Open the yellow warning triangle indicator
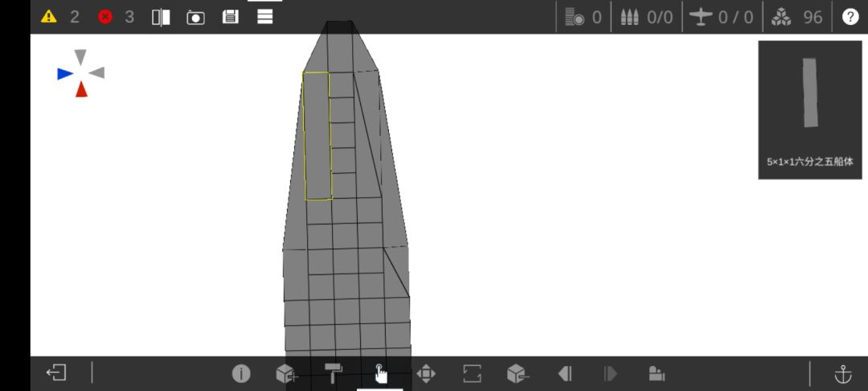The image size is (868, 391). tap(49, 17)
